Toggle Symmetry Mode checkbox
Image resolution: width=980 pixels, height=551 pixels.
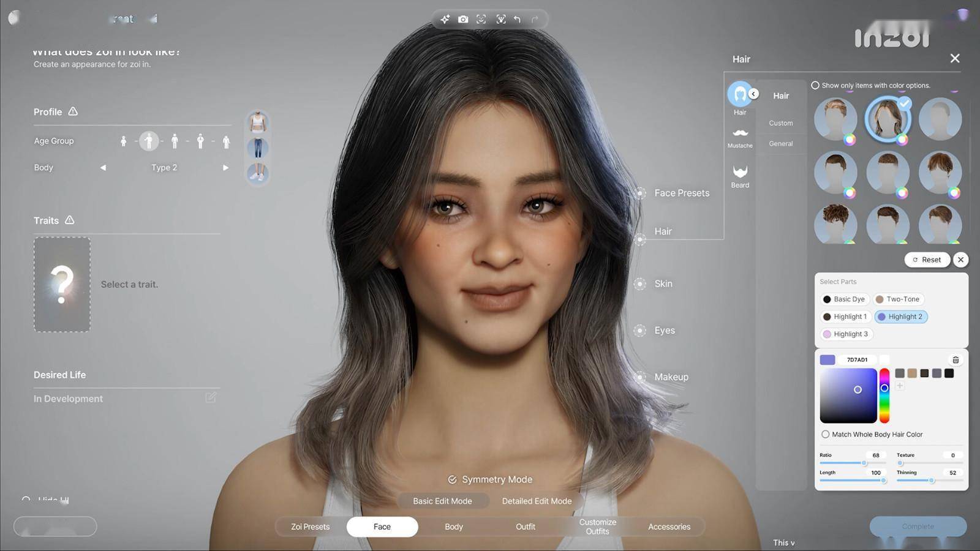click(453, 479)
